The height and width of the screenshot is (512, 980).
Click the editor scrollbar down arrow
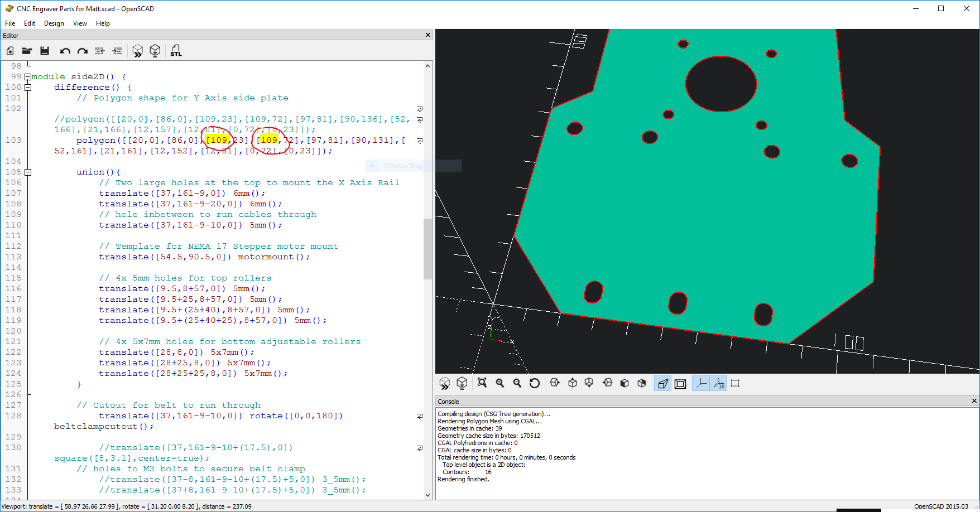point(428,495)
